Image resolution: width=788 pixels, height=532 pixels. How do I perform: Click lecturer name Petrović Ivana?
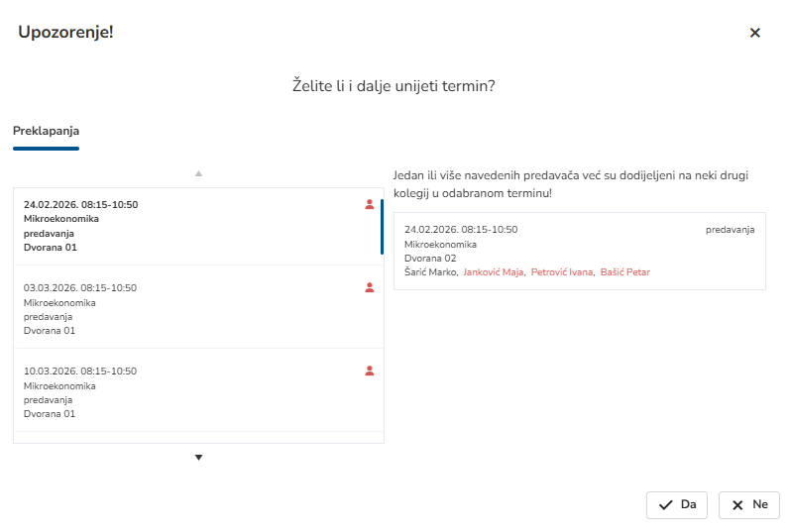click(x=562, y=271)
